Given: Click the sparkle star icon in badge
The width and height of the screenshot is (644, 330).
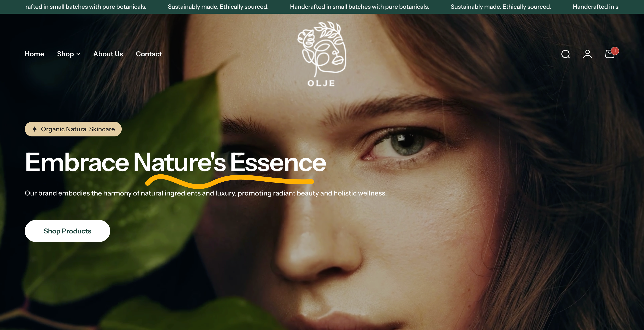Looking at the screenshot, I should point(35,129).
